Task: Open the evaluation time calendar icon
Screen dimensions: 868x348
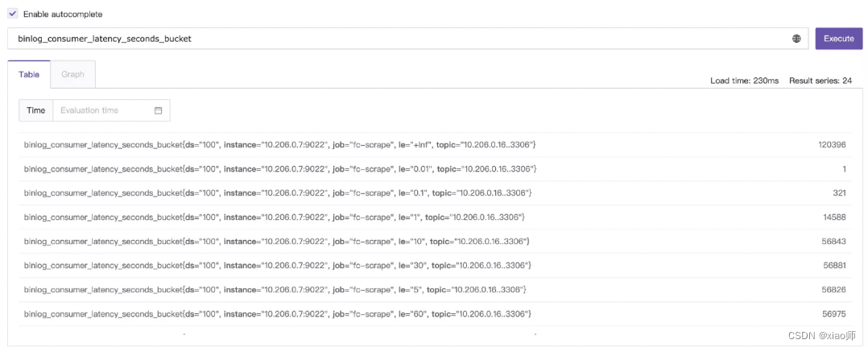Action: pyautogui.click(x=158, y=110)
